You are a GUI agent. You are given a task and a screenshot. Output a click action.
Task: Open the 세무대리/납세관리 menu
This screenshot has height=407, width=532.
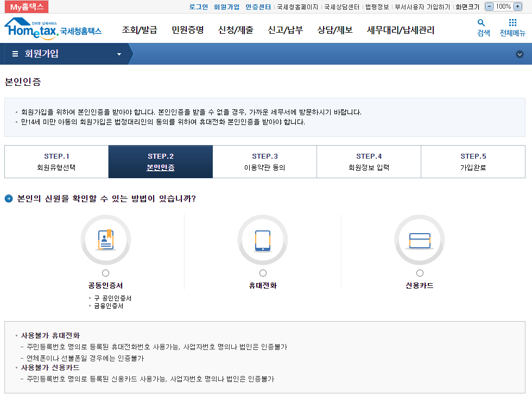pos(401,30)
